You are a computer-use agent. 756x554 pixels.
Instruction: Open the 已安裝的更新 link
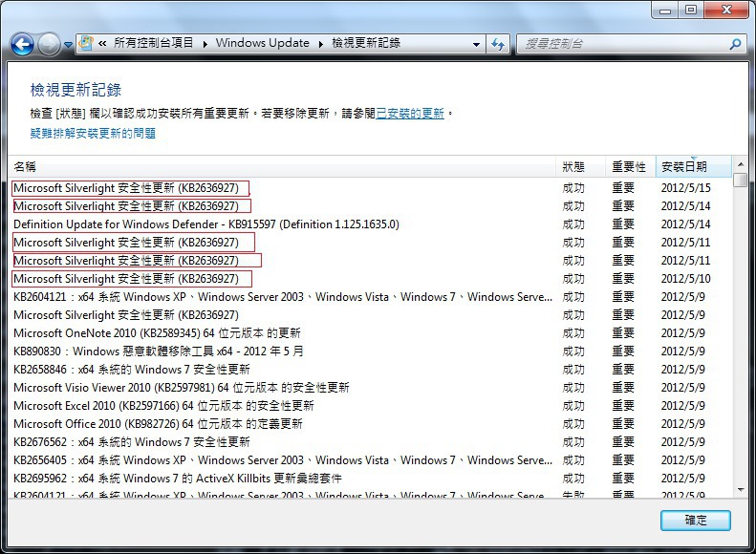410,114
